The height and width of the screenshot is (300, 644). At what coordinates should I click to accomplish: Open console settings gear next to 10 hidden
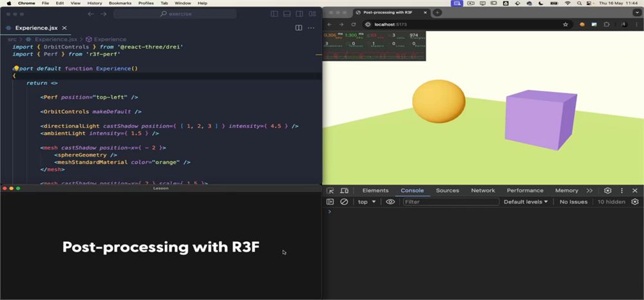[x=635, y=202]
